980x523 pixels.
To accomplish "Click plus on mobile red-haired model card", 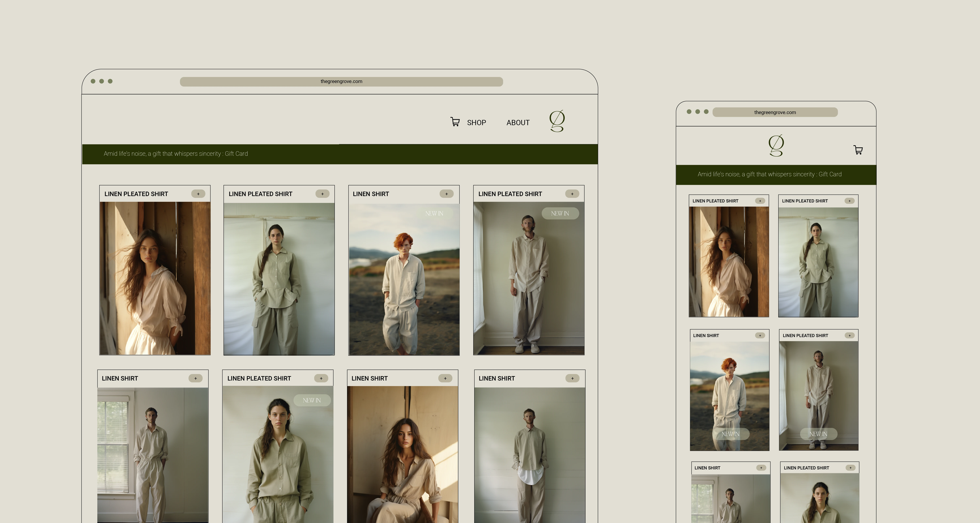I will 760,335.
